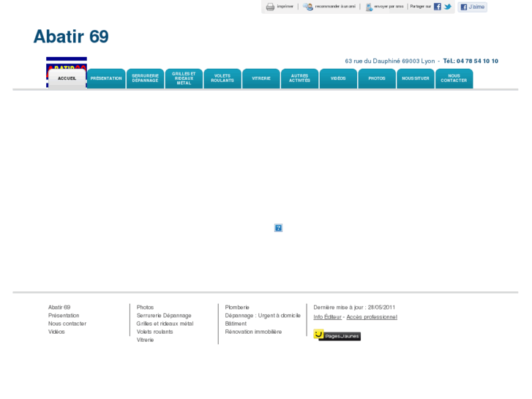This screenshot has width=532, height=399.
Task: Share the page on Facebook
Action: pos(438,7)
